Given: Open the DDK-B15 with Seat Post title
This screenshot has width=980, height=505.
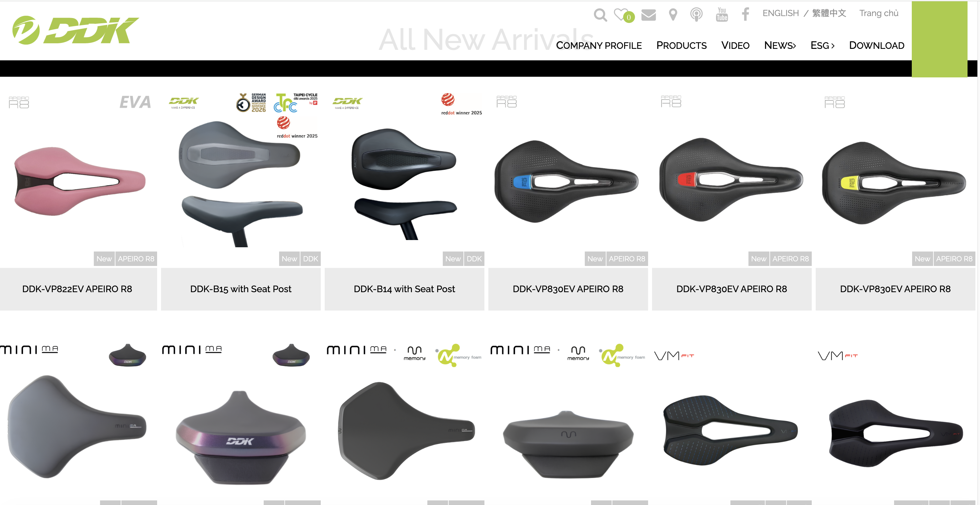Looking at the screenshot, I should (x=241, y=289).
